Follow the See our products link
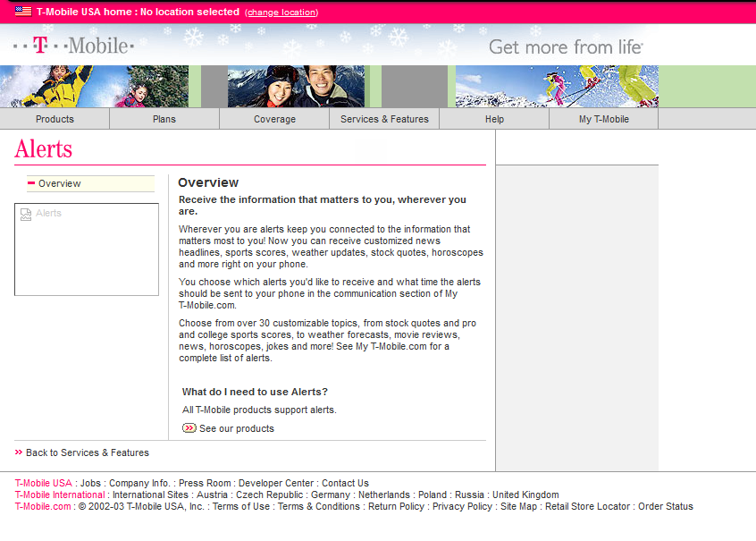The image size is (756, 541). click(237, 428)
